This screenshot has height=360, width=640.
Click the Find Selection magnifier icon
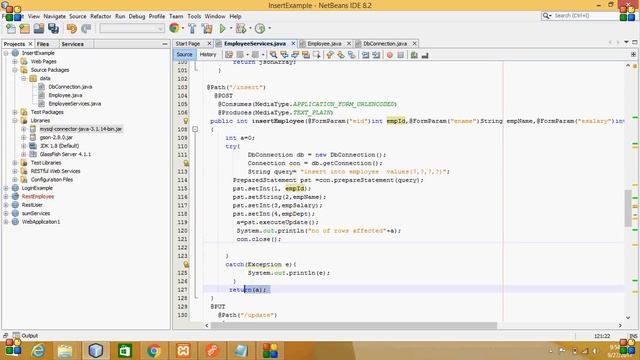pyautogui.click(x=273, y=55)
